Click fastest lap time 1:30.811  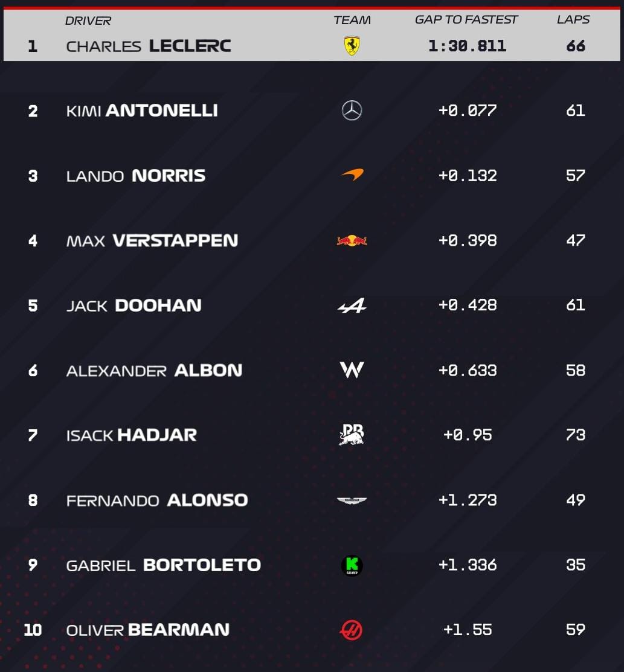point(467,46)
